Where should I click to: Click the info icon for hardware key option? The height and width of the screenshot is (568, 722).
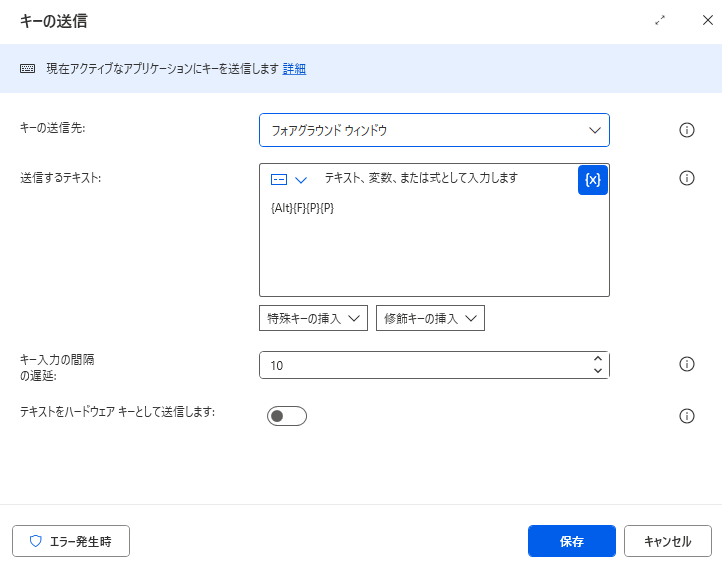coord(686,416)
